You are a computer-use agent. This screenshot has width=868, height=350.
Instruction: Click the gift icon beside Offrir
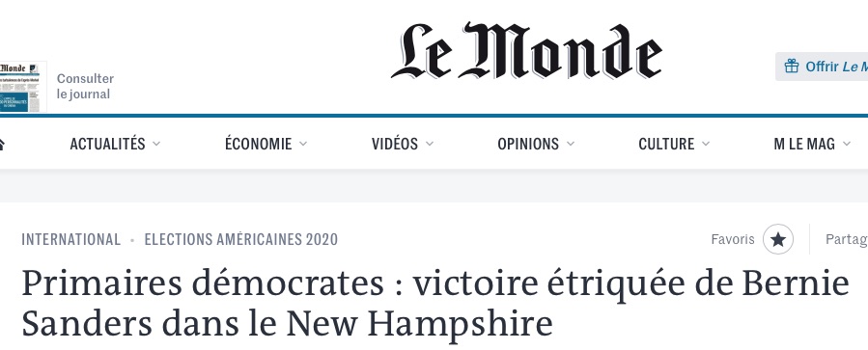click(x=792, y=67)
